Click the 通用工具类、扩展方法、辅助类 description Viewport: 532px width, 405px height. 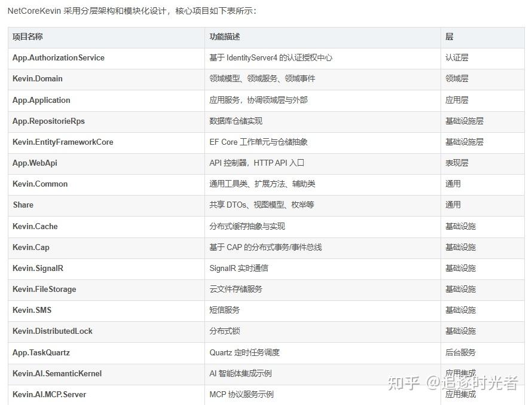[262, 184]
